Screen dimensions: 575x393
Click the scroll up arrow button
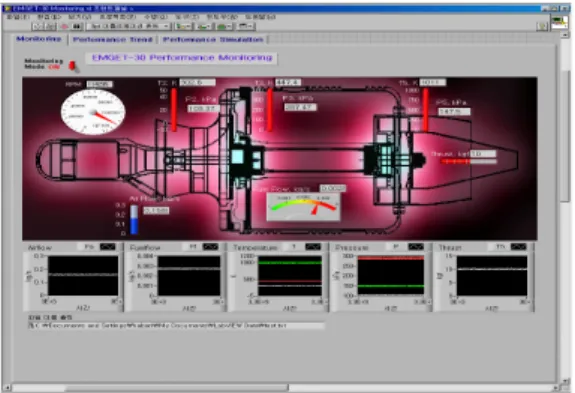tap(564, 34)
